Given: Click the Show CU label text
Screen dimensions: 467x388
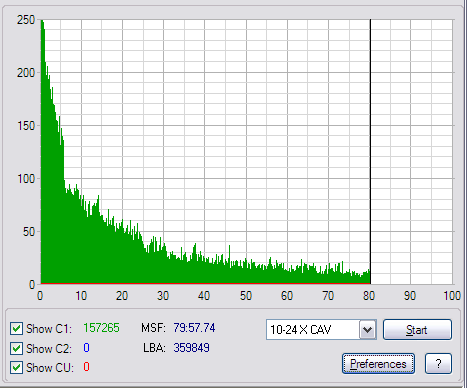Looking at the screenshot, I should (x=50, y=368).
